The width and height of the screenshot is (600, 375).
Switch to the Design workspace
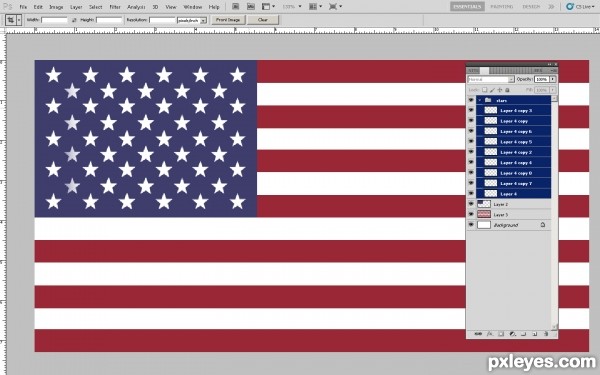tap(531, 7)
